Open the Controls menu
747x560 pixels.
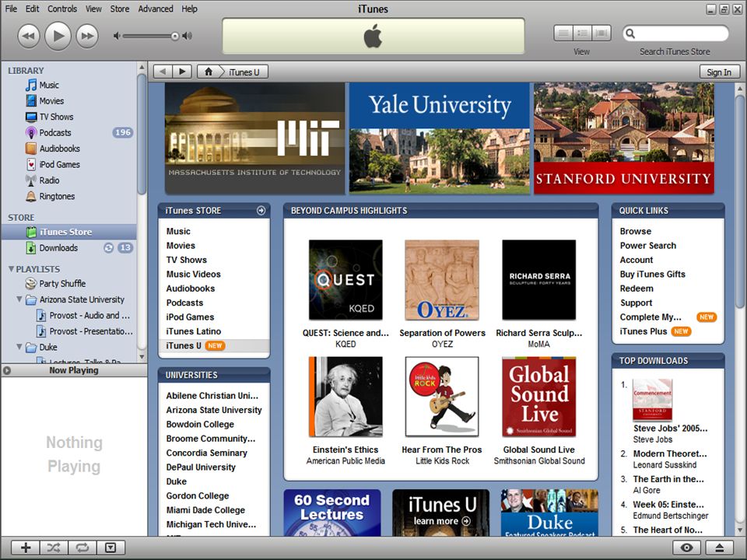point(62,9)
